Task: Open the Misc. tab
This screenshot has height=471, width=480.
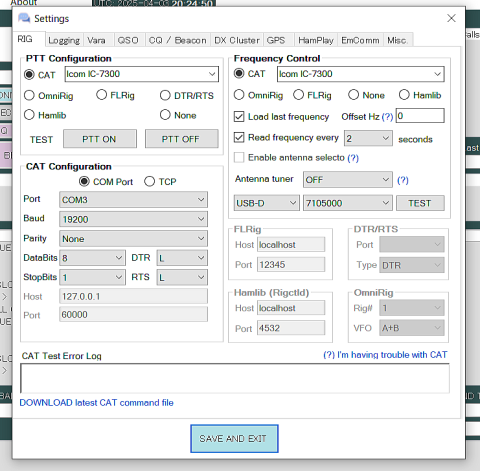Action: (398, 40)
